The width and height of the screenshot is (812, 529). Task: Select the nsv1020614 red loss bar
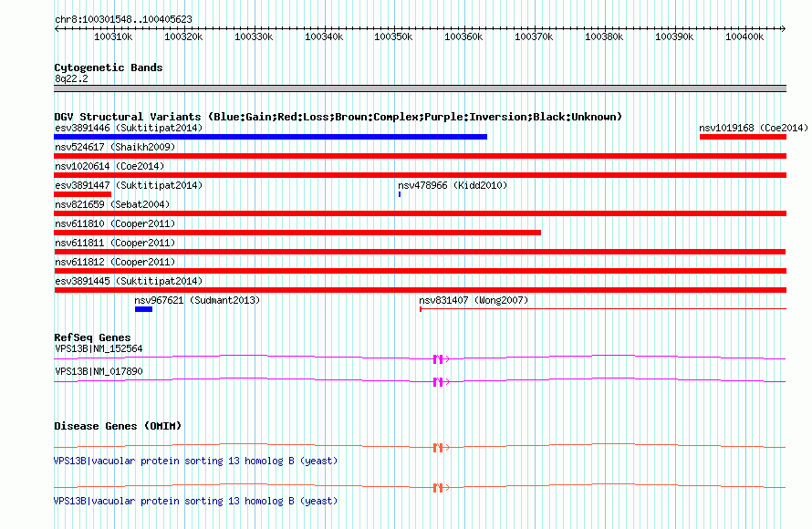point(420,175)
